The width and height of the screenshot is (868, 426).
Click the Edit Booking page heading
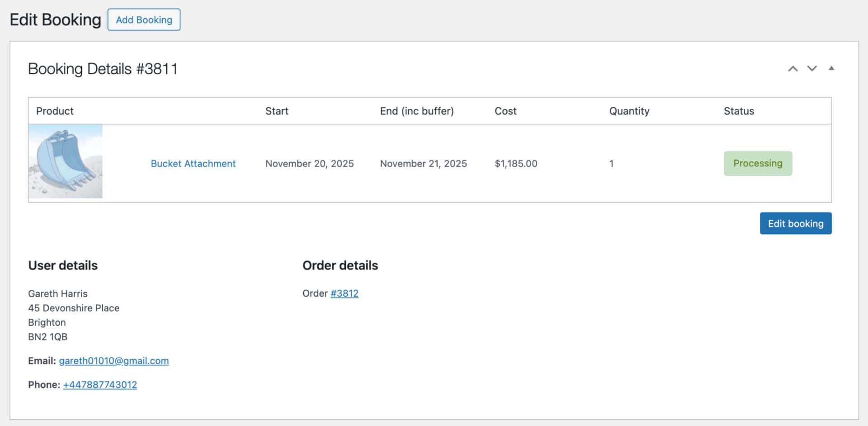coord(55,19)
